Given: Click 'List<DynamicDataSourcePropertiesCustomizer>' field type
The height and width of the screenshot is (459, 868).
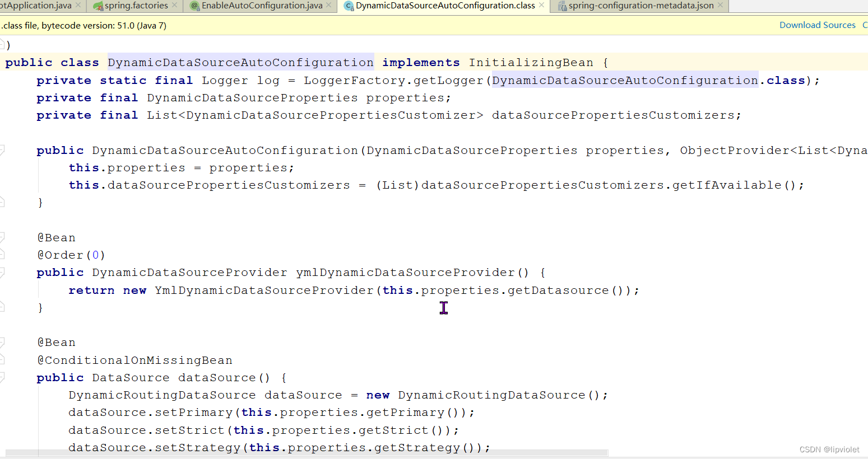Looking at the screenshot, I should click(x=315, y=115).
